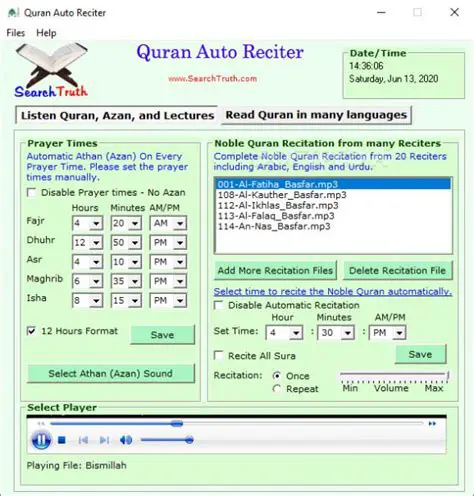The height and width of the screenshot is (496, 474).
Task: Open Dhuhr hours dropdown
Action: 96,243
